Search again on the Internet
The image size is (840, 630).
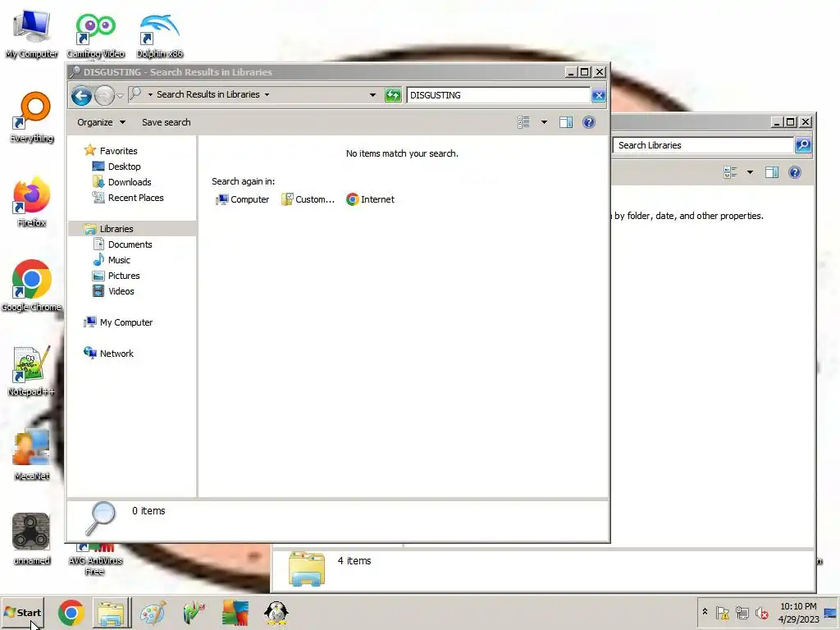point(370,199)
